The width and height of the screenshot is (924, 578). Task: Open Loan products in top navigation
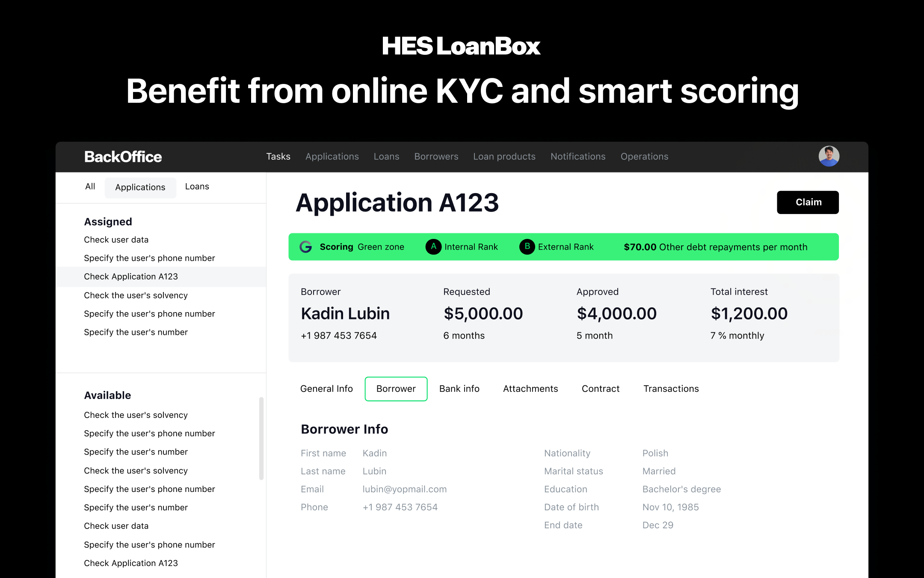click(x=504, y=157)
